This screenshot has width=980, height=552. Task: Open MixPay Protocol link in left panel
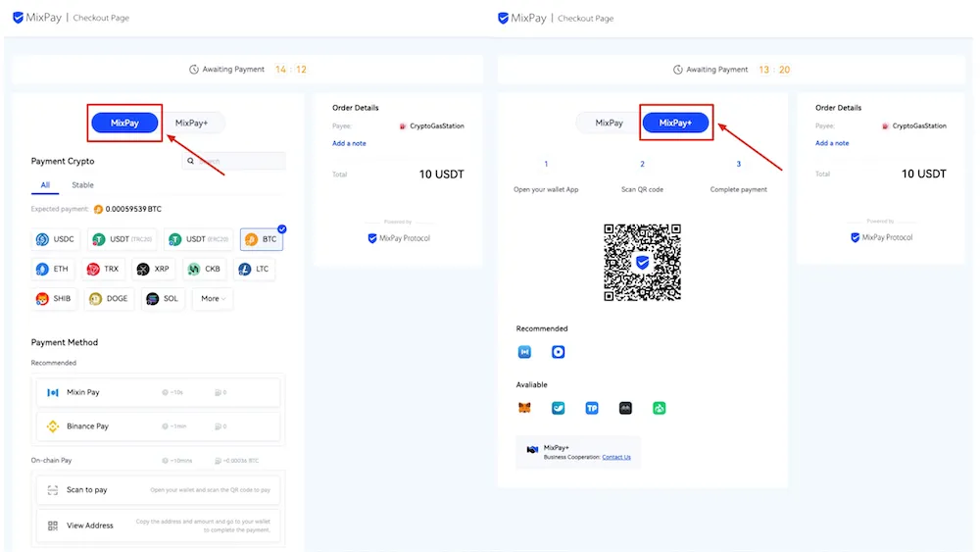399,238
